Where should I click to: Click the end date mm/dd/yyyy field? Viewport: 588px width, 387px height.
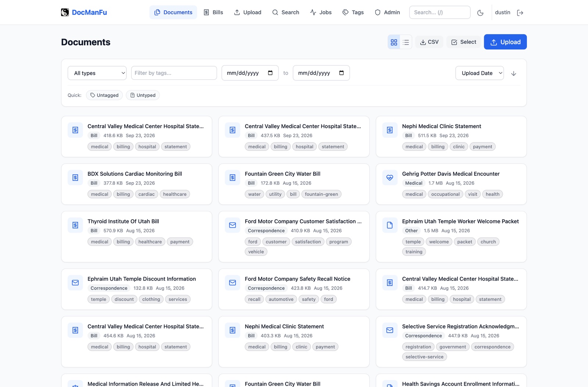click(x=321, y=73)
